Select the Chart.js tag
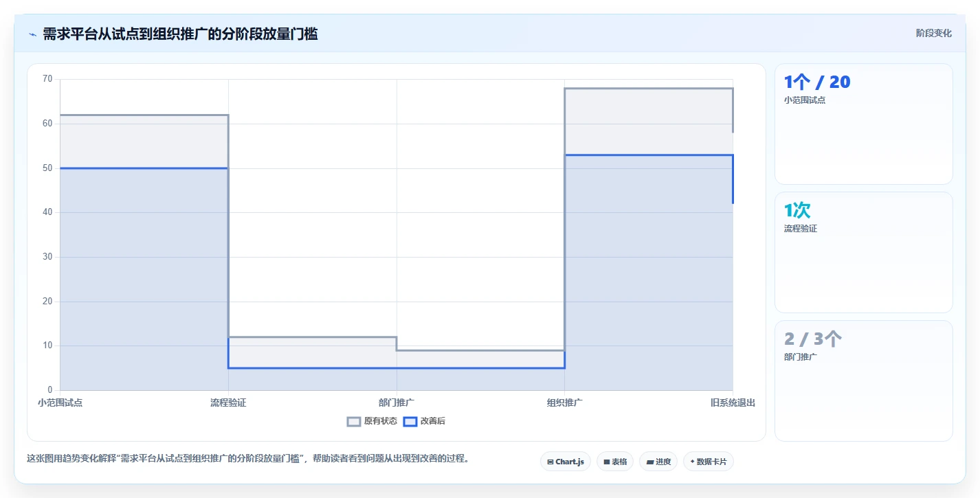This screenshot has height=498, width=980. (566, 462)
